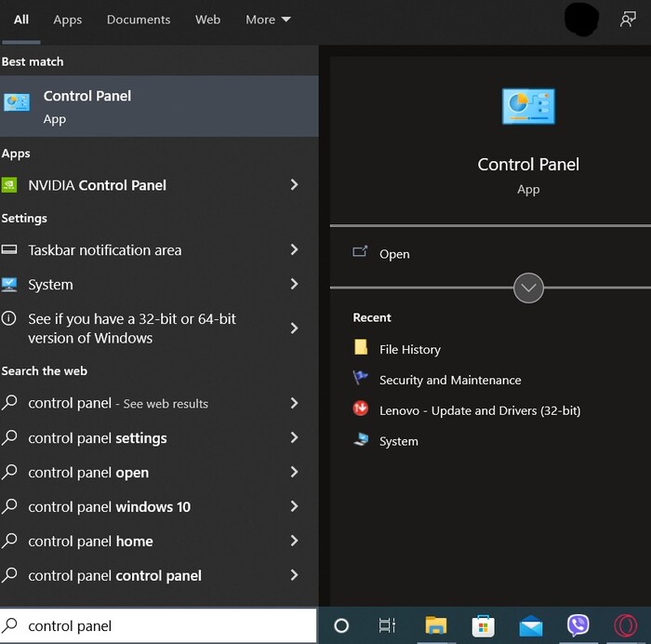Expand NVIDIA Control Panel result arrow

pos(294,185)
